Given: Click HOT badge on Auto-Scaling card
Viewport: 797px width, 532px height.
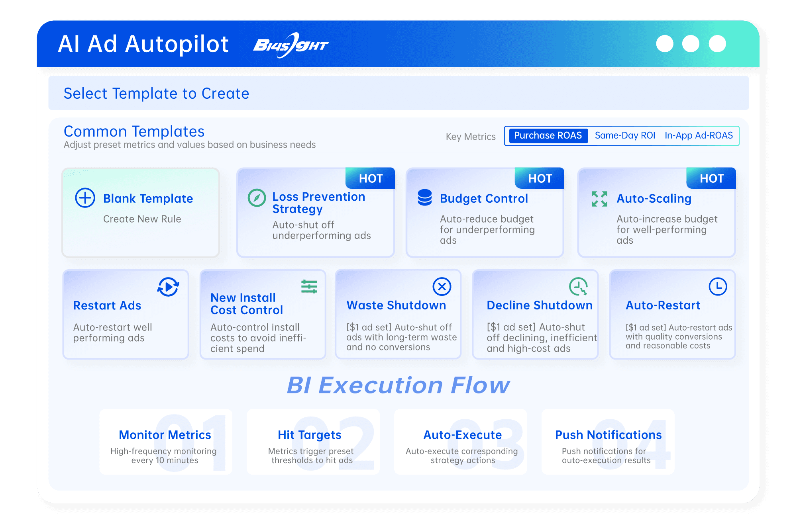Looking at the screenshot, I should point(711,178).
